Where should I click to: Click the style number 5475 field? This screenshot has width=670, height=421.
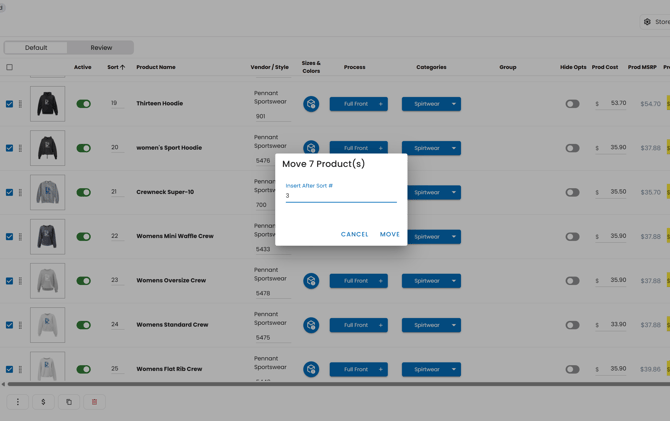coord(273,338)
